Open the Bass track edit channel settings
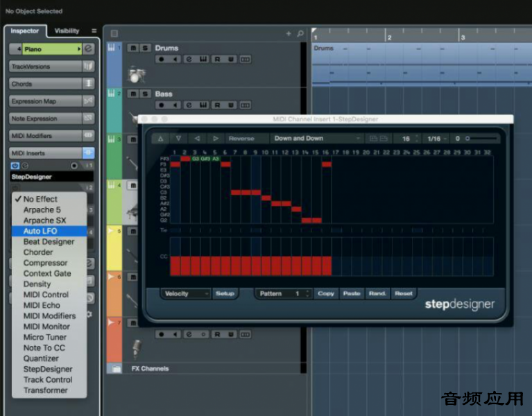Viewport: 532px width, 416px height. (x=189, y=105)
